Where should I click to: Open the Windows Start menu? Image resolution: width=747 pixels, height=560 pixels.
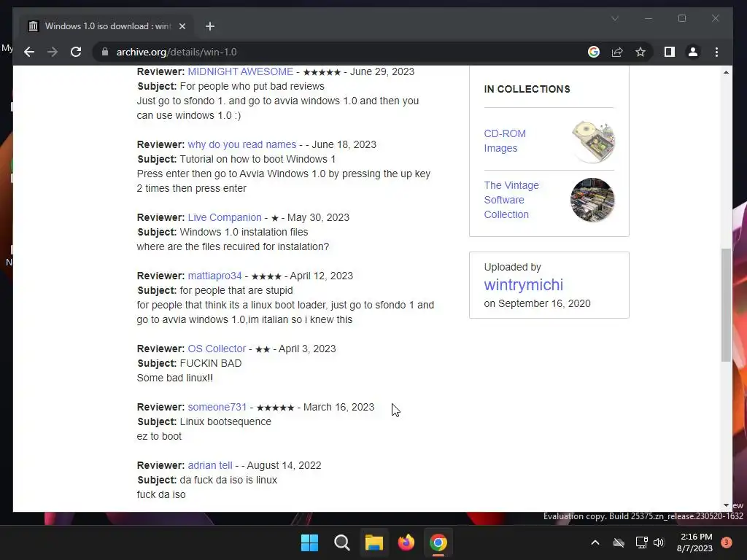309,542
